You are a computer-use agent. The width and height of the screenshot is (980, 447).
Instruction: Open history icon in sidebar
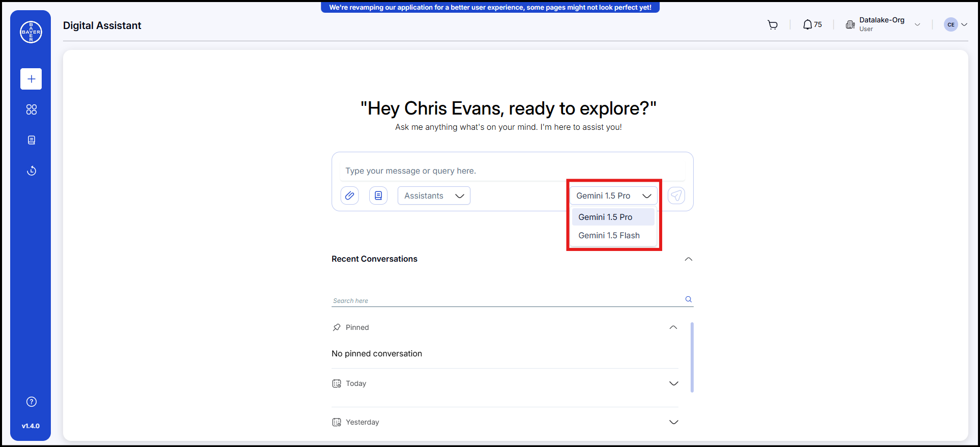tap(32, 171)
